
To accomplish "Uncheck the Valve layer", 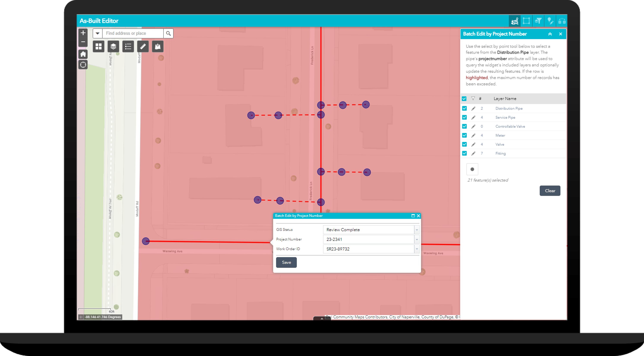I will coord(465,144).
